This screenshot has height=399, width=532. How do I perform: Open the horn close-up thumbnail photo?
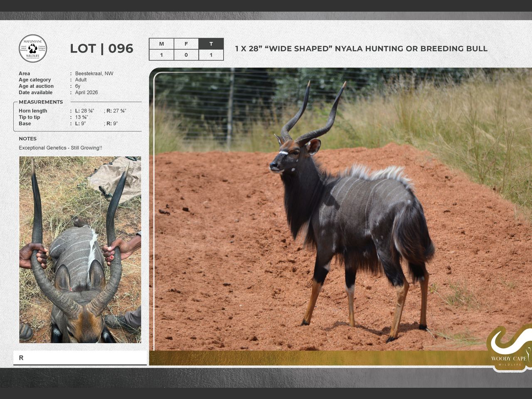[80, 249]
